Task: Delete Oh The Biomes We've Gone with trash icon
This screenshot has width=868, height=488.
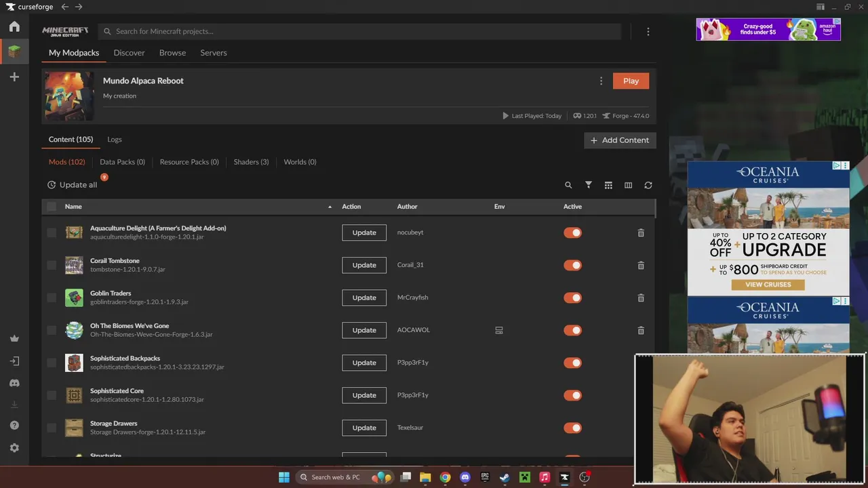Action: [641, 330]
